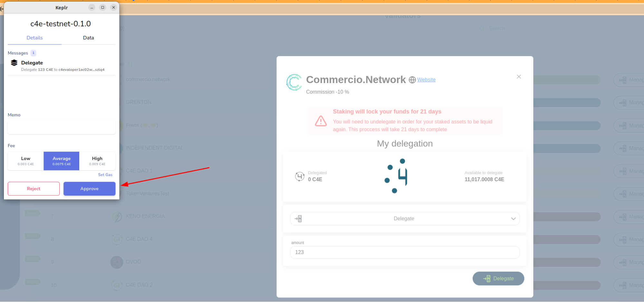Screen dimensions: 644x302
Task: Open C4E DAO 4 row Manage button
Action: coord(629,240)
